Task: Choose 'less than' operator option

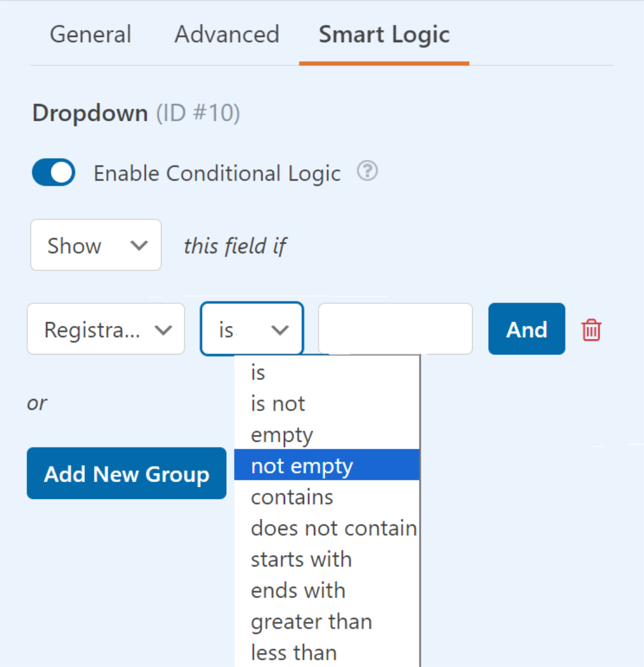Action: [x=327, y=652]
